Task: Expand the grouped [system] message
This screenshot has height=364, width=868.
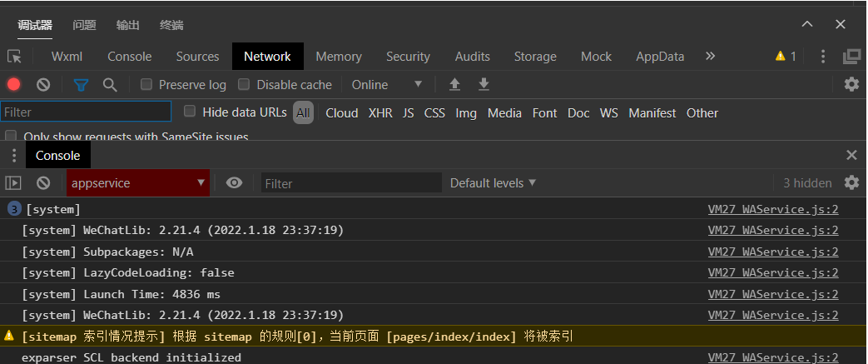Action: (14, 209)
